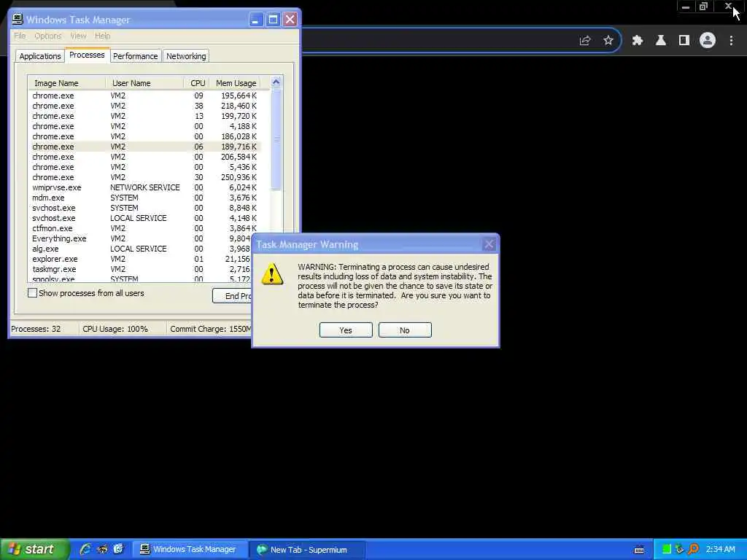Sort by the Mem Usage column header
Image resolution: width=747 pixels, height=560 pixels.
pyautogui.click(x=236, y=83)
